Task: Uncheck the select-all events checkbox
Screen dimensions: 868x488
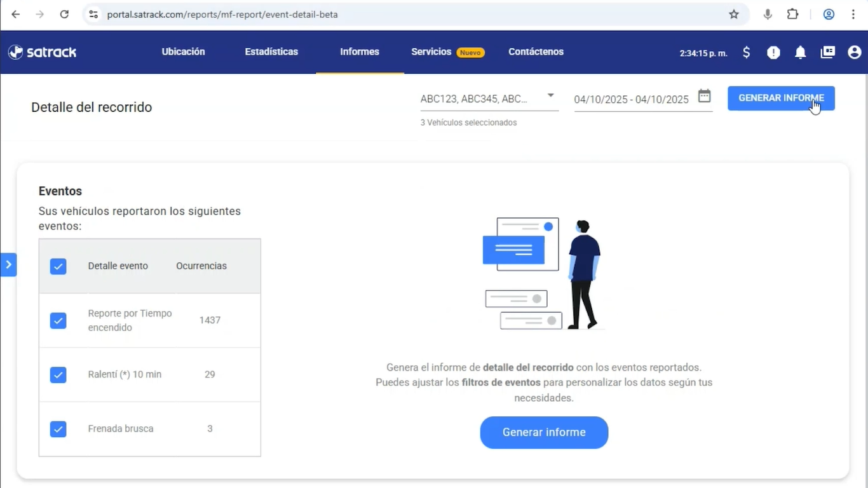Action: point(58,266)
